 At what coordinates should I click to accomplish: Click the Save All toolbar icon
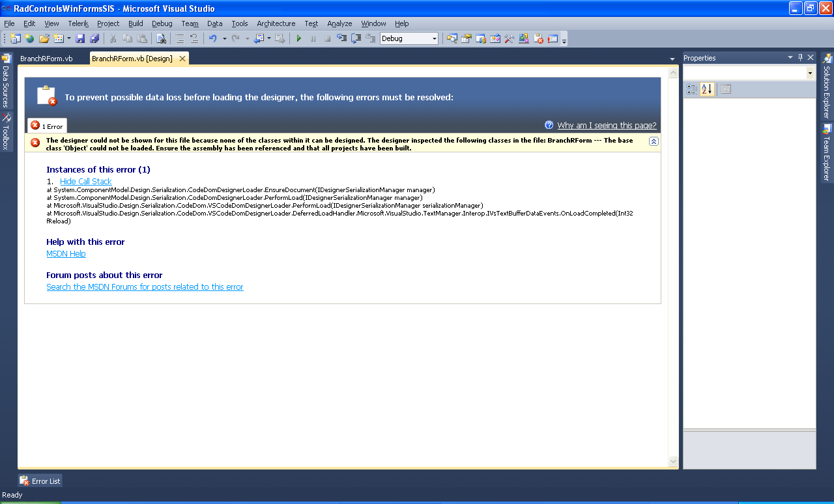pyautogui.click(x=94, y=38)
